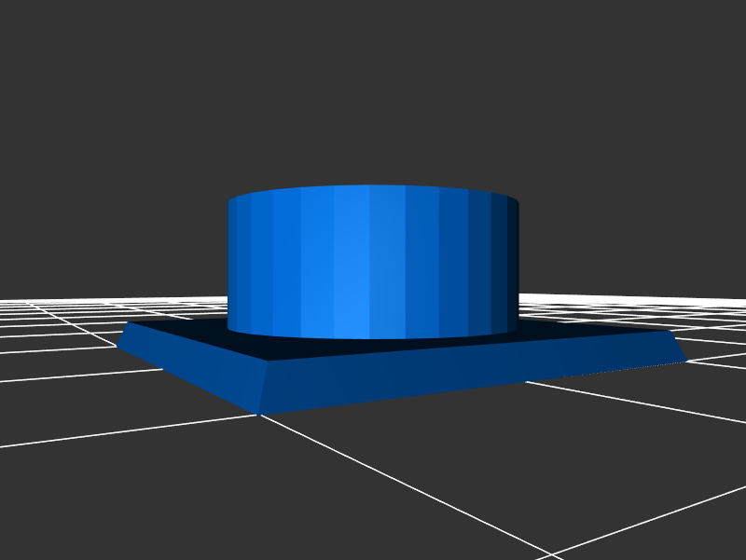This screenshot has width=746, height=560.
Task: Click the cylinder's bottom edge at its center
Action: pyautogui.click(x=373, y=337)
